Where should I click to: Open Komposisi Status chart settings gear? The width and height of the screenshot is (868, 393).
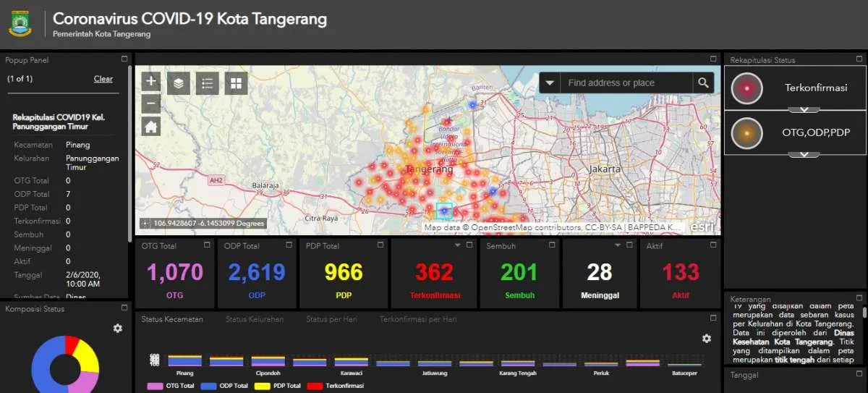tap(118, 329)
